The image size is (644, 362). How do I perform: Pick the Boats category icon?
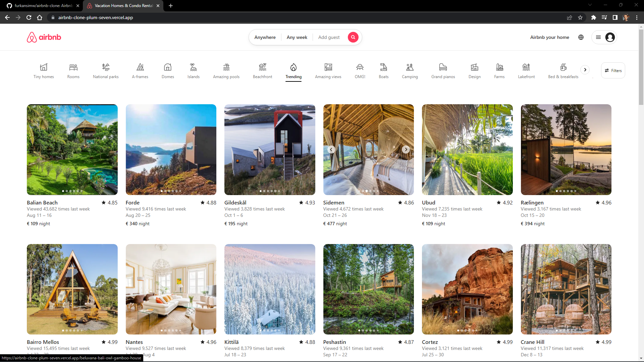(x=383, y=67)
